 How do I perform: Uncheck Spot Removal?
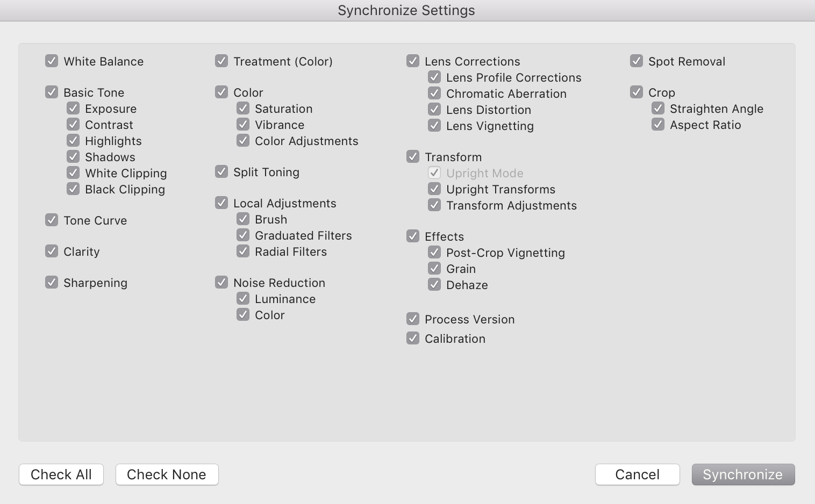[637, 61]
